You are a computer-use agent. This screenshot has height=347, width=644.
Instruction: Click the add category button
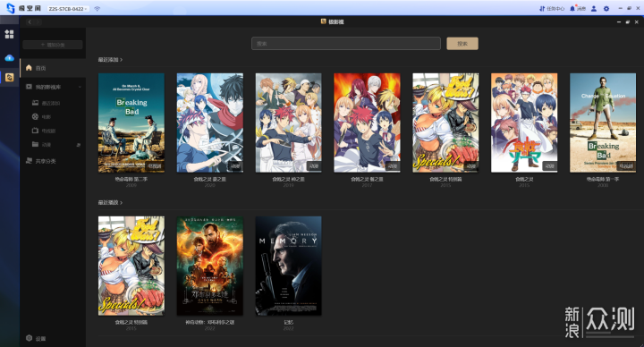pos(53,45)
